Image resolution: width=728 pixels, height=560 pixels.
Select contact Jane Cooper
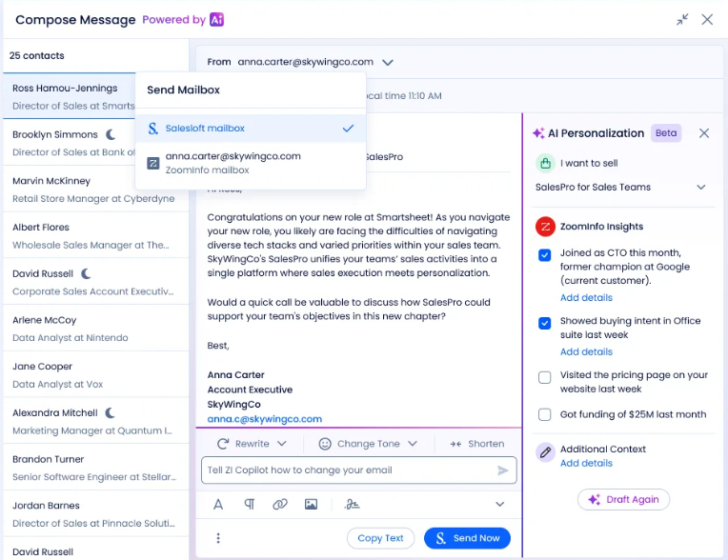click(95, 375)
